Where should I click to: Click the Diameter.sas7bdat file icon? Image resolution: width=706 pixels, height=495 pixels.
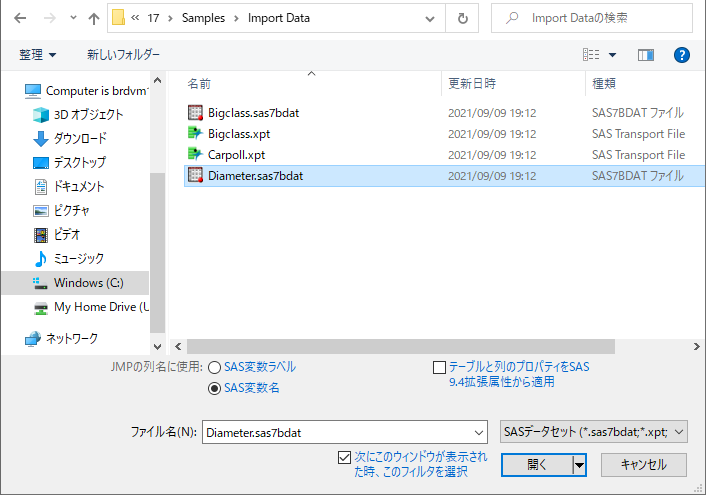tap(195, 175)
